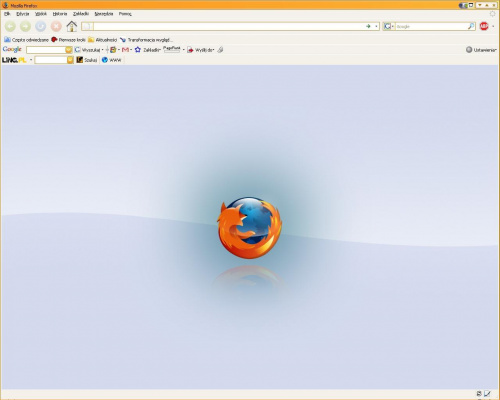Open the Edycja menu
The height and width of the screenshot is (400, 500).
pos(23,14)
